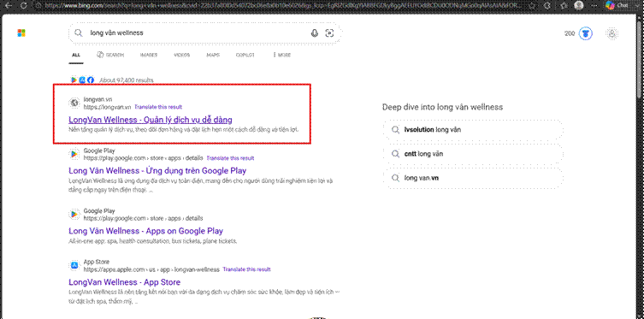Click the apps.apple.com breadcrumb URL
The image size is (644, 319).
pos(151,269)
